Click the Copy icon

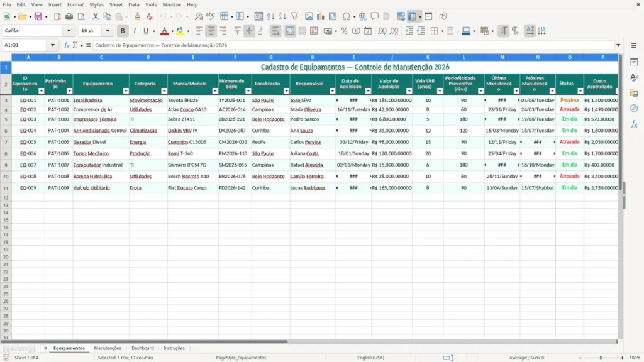click(107, 16)
